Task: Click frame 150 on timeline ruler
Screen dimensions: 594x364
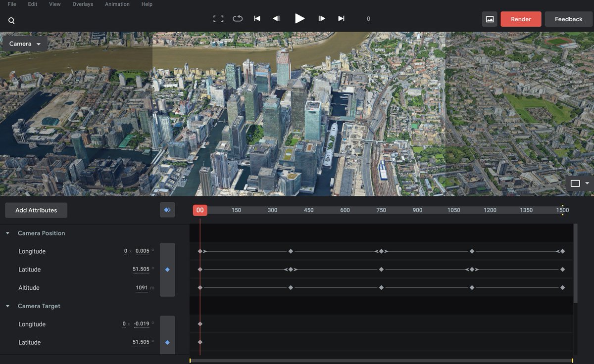Action: (x=236, y=210)
